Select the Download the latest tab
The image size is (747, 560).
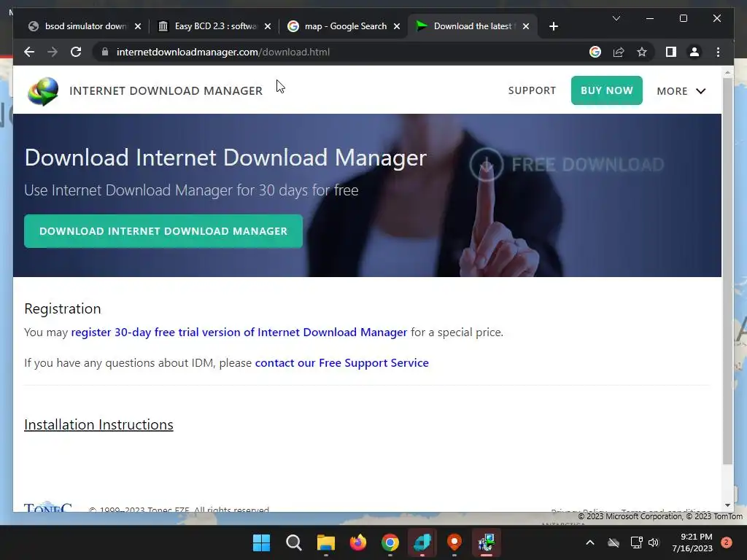pyautogui.click(x=472, y=26)
